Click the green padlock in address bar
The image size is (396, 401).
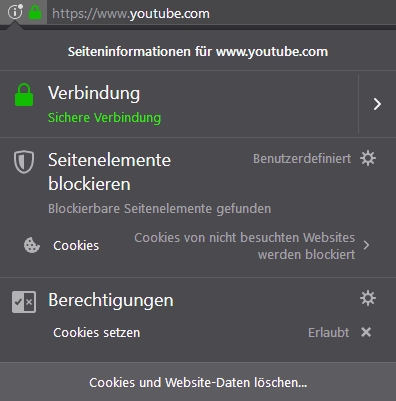(x=35, y=12)
